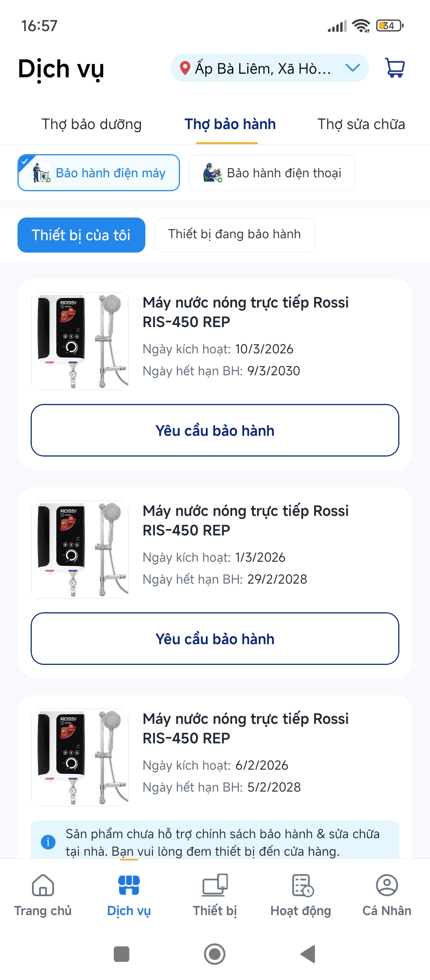
Task: Select Bảo hành điện máy option
Action: tap(99, 173)
